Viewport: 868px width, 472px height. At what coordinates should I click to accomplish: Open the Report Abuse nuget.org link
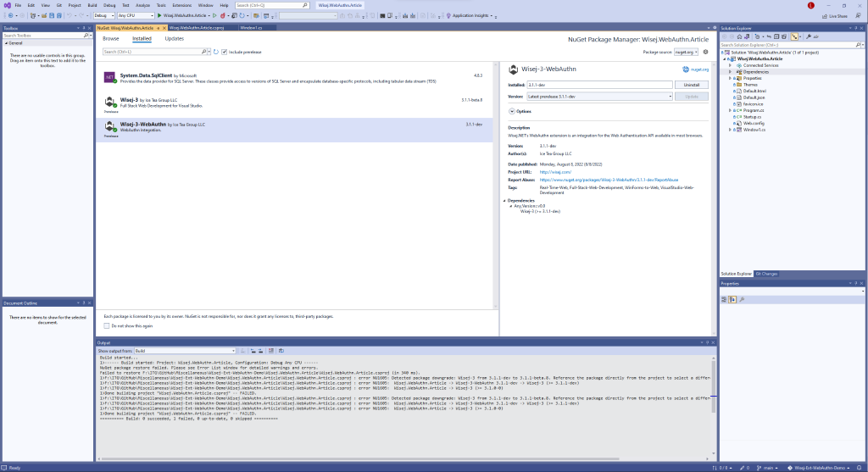pyautogui.click(x=609, y=180)
